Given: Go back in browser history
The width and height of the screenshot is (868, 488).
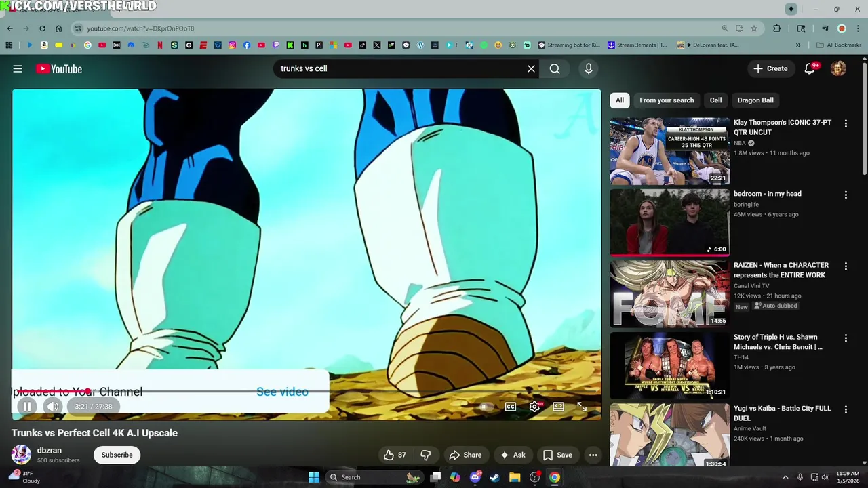Looking at the screenshot, I should tap(9, 28).
